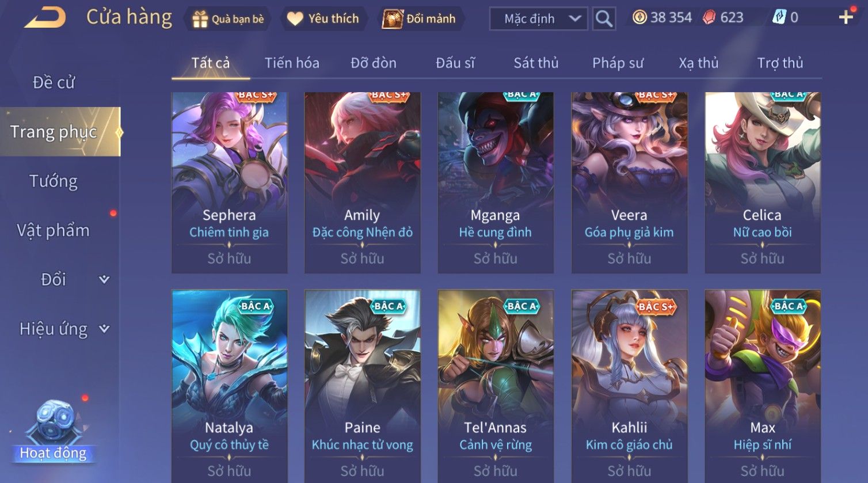The height and width of the screenshot is (483, 868).
Task: Select the Tiến hóa tab
Action: point(292,63)
